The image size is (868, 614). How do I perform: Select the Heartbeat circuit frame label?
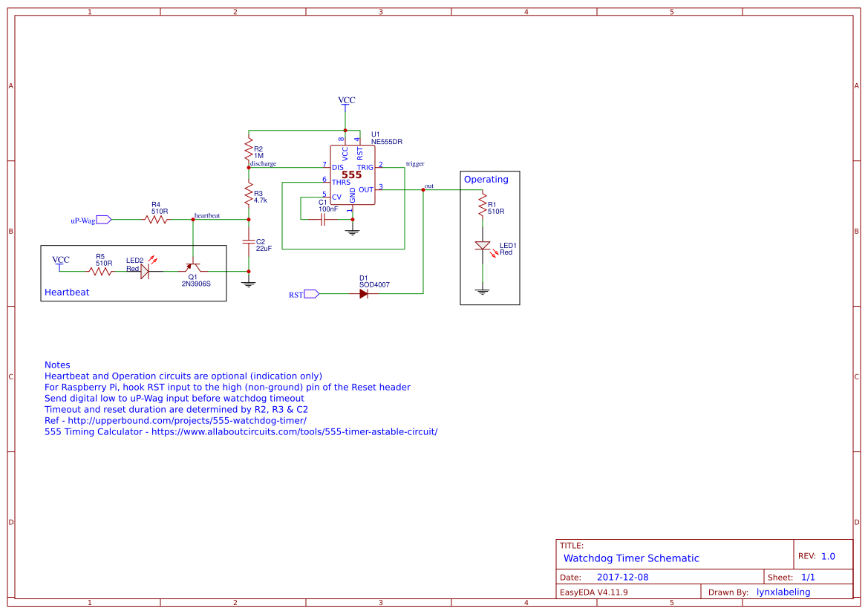[65, 292]
